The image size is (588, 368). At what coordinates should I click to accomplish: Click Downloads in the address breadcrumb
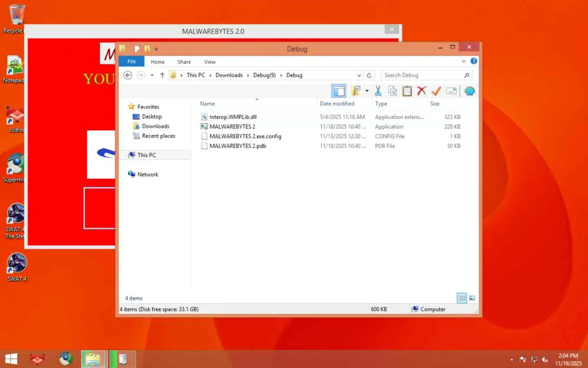click(x=229, y=75)
